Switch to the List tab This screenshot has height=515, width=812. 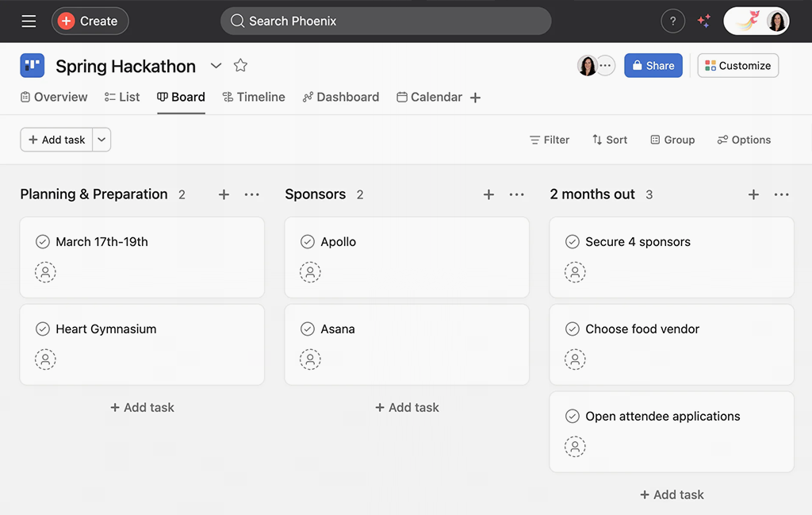(122, 97)
